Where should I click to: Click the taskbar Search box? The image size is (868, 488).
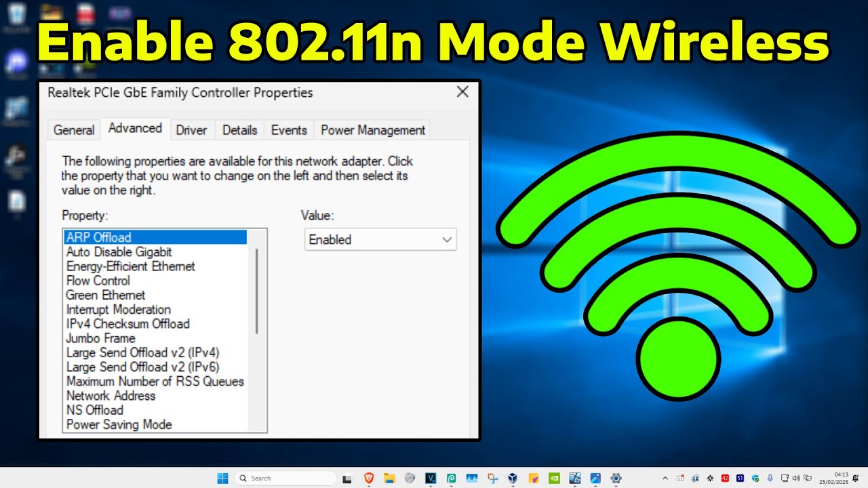pos(285,478)
